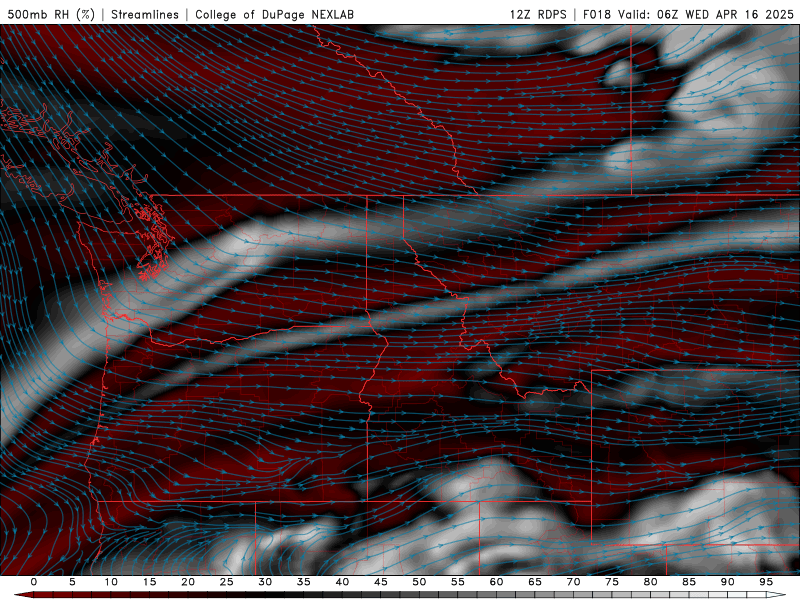Click colorbar label '5'
Screen dimensions: 800x600
pyautogui.click(x=72, y=582)
